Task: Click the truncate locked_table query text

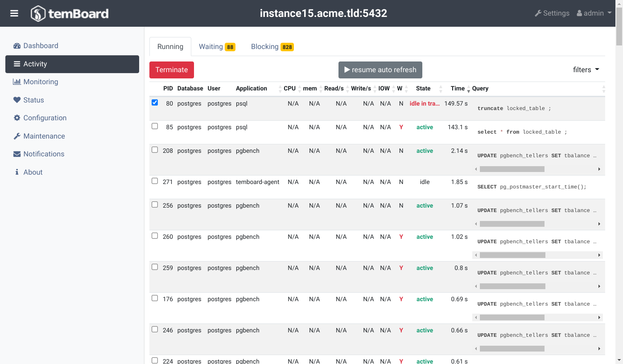Action: (x=514, y=108)
